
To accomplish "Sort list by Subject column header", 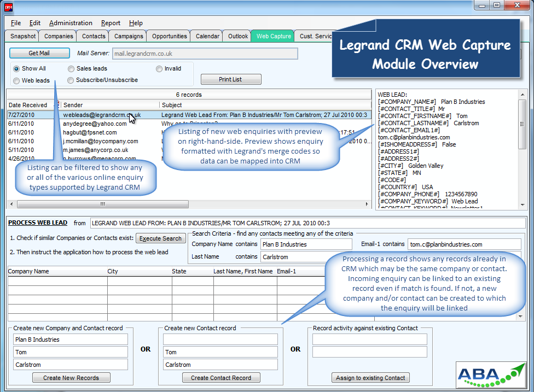I will pyautogui.click(x=265, y=105).
